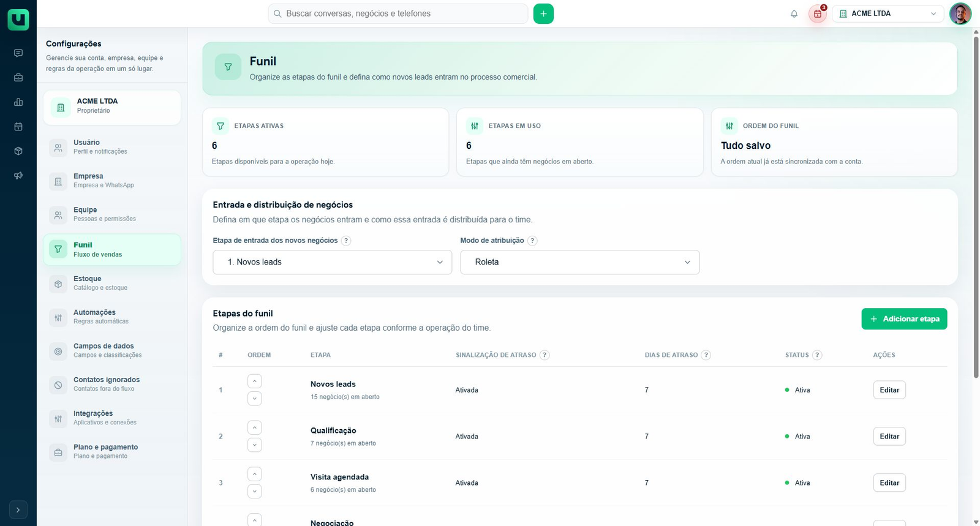Open the calendar icon in left rail

[x=18, y=127]
